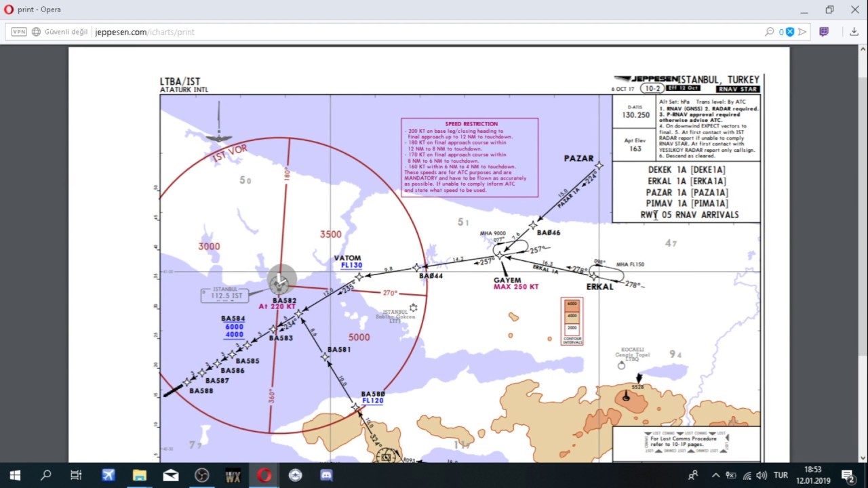This screenshot has width=868, height=488.
Task: Open the Action Center notifications icon
Action: 848,475
